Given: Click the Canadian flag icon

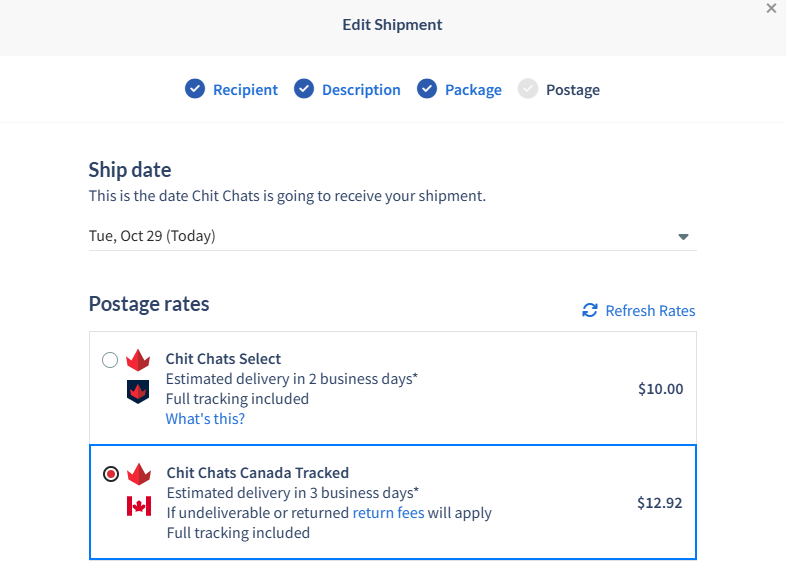Looking at the screenshot, I should pos(139,506).
